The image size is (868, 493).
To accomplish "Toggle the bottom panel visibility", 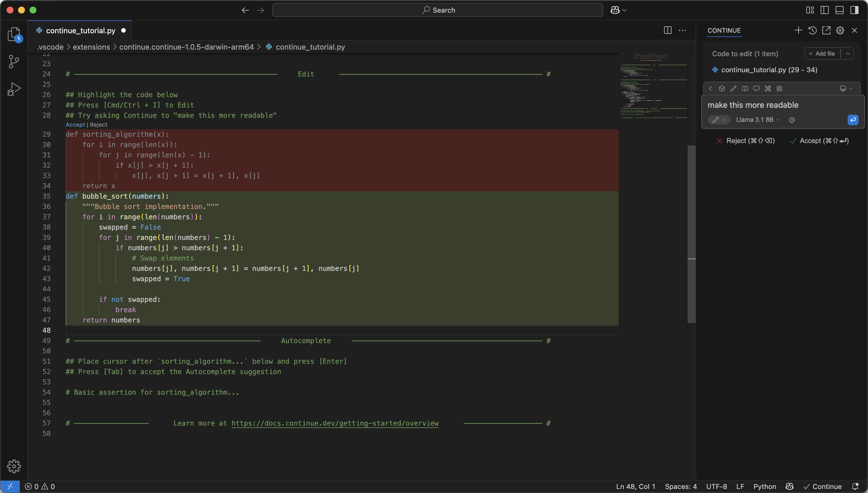I will tap(840, 10).
